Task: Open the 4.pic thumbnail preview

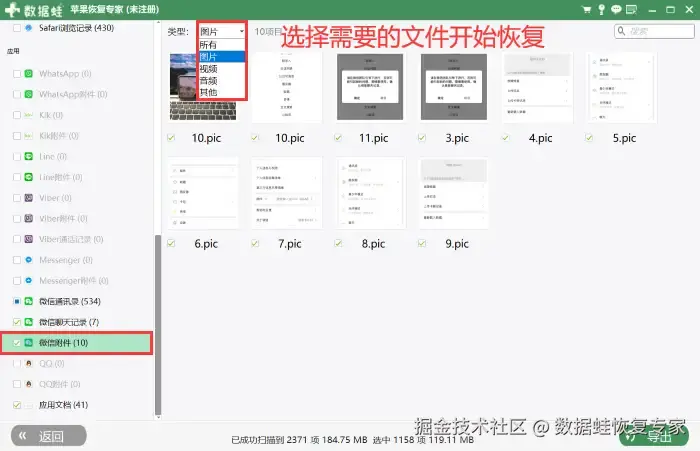Action: coord(538,87)
